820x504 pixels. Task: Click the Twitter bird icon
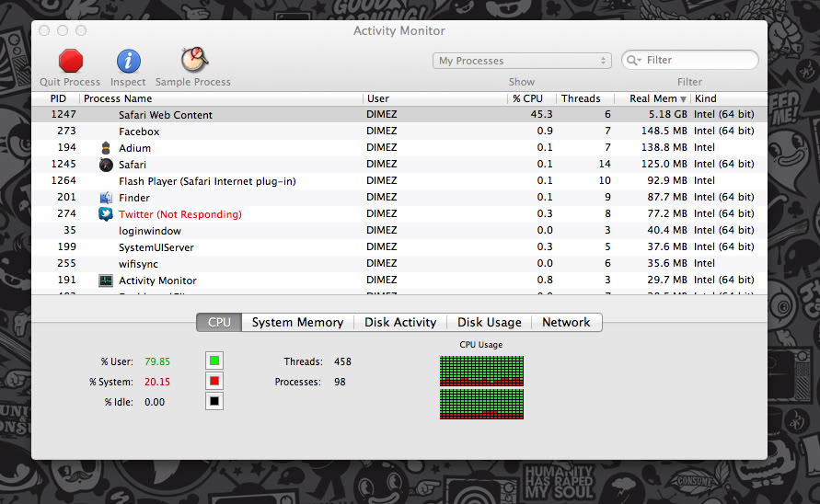coord(106,214)
